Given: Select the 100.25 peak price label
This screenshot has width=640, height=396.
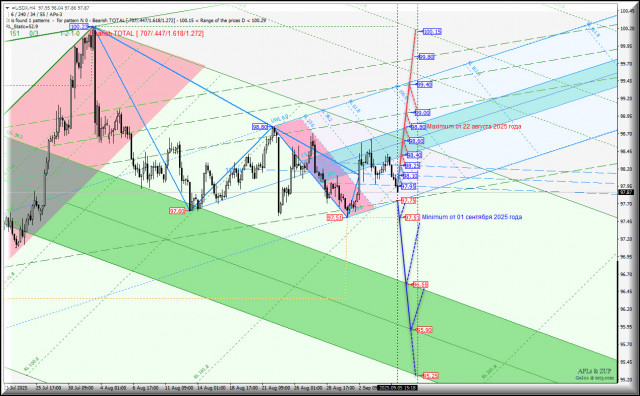Looking at the screenshot, I should click(x=79, y=27).
